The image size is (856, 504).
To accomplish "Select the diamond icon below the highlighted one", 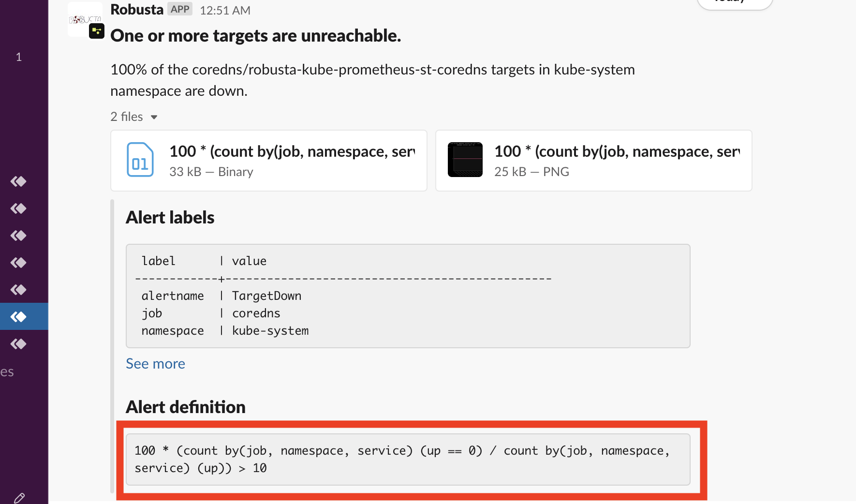I will [19, 344].
